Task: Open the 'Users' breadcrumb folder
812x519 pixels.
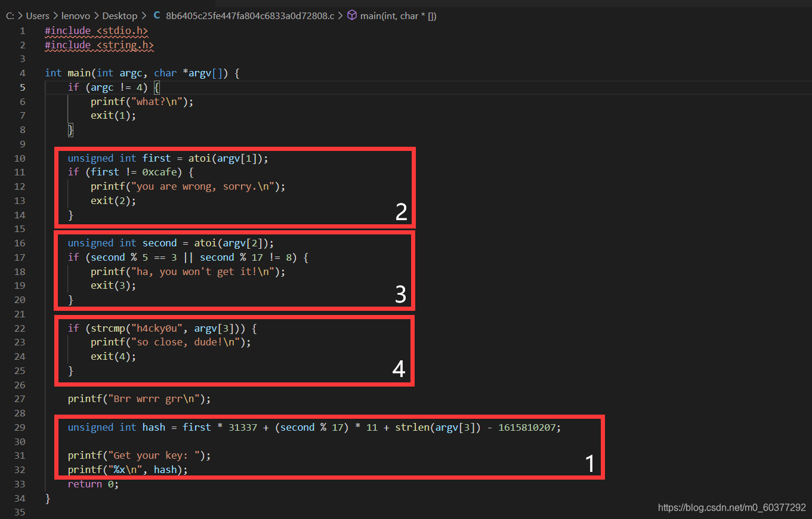Action: (x=38, y=16)
